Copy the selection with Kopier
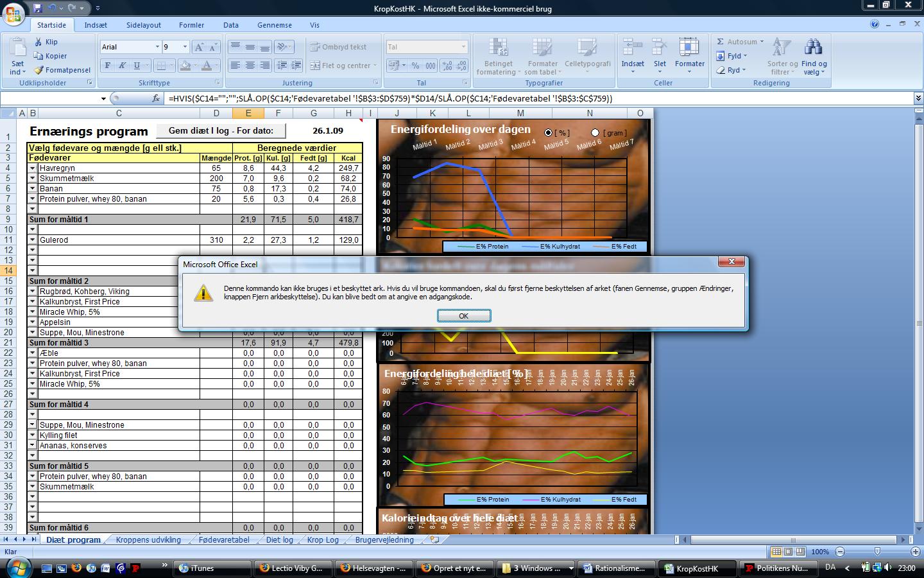This screenshot has width=924, height=578. point(50,56)
